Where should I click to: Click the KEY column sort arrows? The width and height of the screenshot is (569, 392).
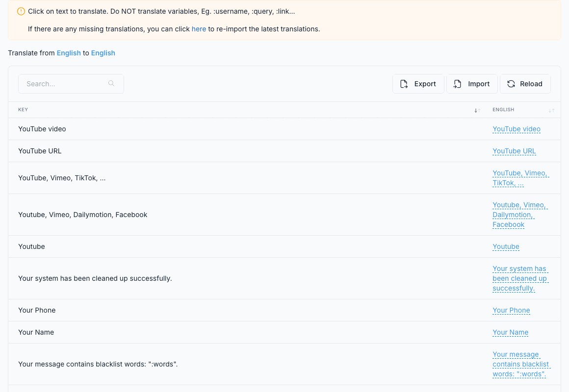click(477, 110)
